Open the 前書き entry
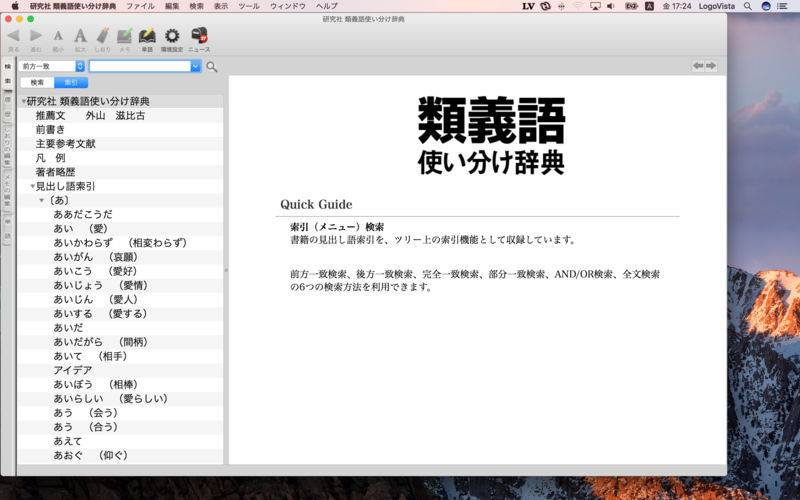The height and width of the screenshot is (500, 800). (120, 130)
